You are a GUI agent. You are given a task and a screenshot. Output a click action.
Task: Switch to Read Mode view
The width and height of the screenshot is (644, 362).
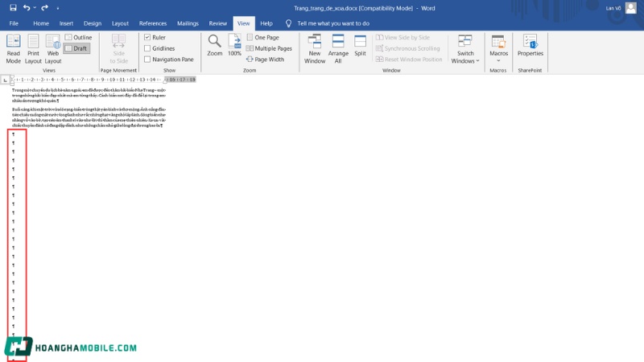[14, 48]
